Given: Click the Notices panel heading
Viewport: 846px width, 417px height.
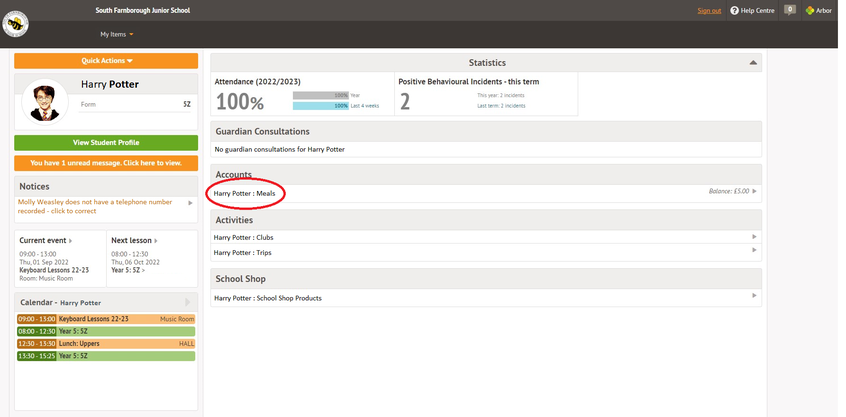Looking at the screenshot, I should click(34, 186).
